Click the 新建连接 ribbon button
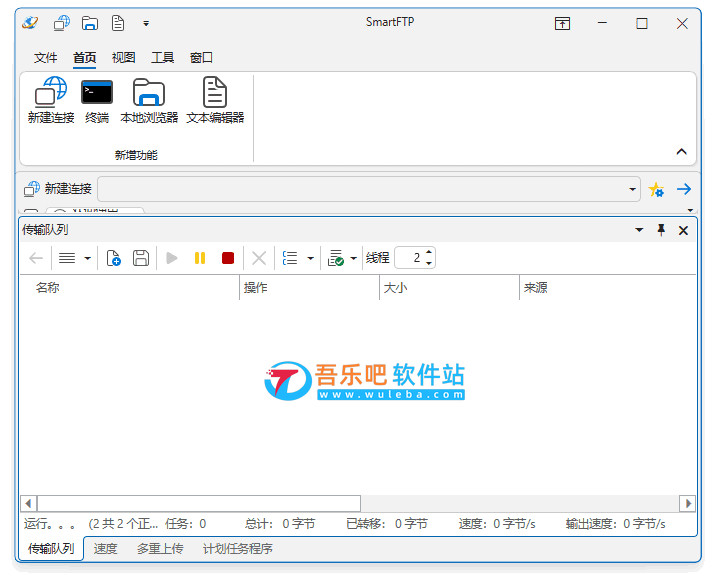Screen dimensions: 716x584 tap(51, 100)
